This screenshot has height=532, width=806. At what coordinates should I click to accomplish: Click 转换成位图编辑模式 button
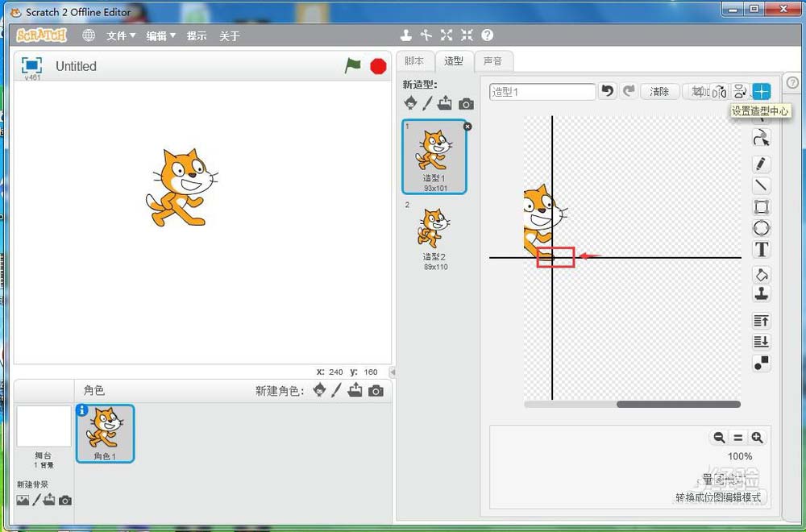(718, 497)
